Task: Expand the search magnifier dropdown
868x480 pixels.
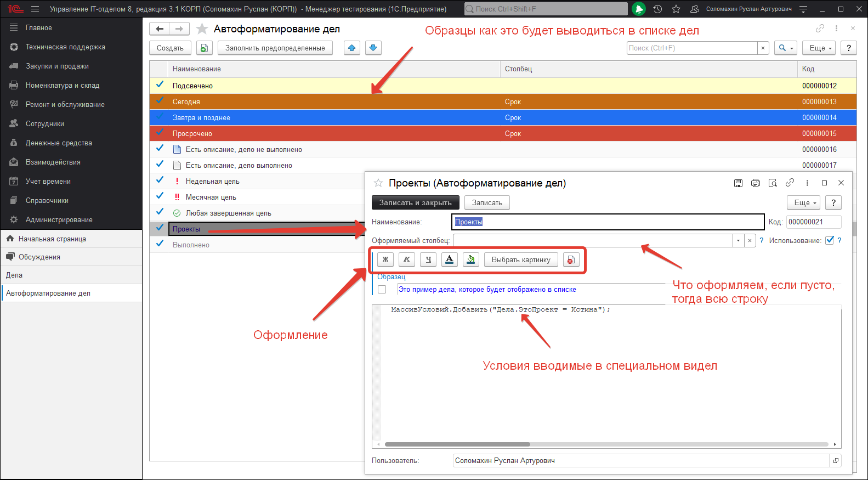Action: pos(786,48)
